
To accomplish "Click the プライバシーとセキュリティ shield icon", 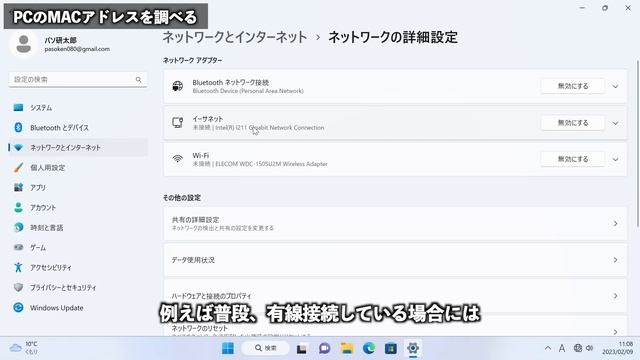I will 18,287.
